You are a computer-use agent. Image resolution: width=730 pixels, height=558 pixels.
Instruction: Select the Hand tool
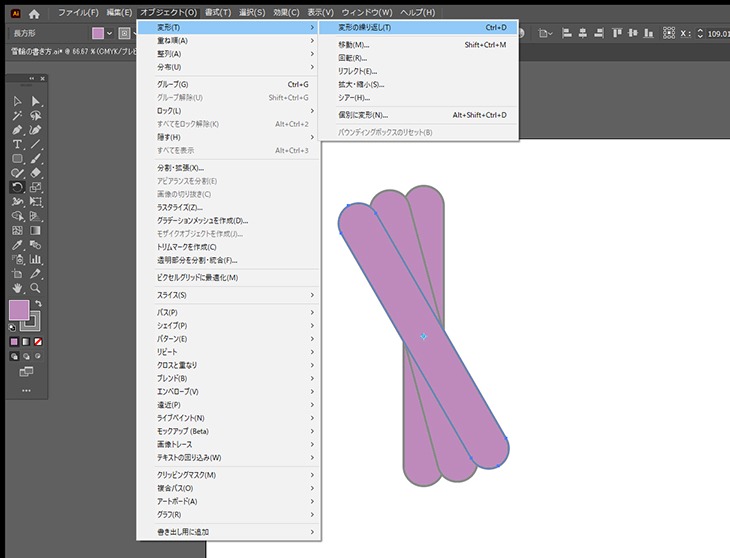[x=17, y=288]
